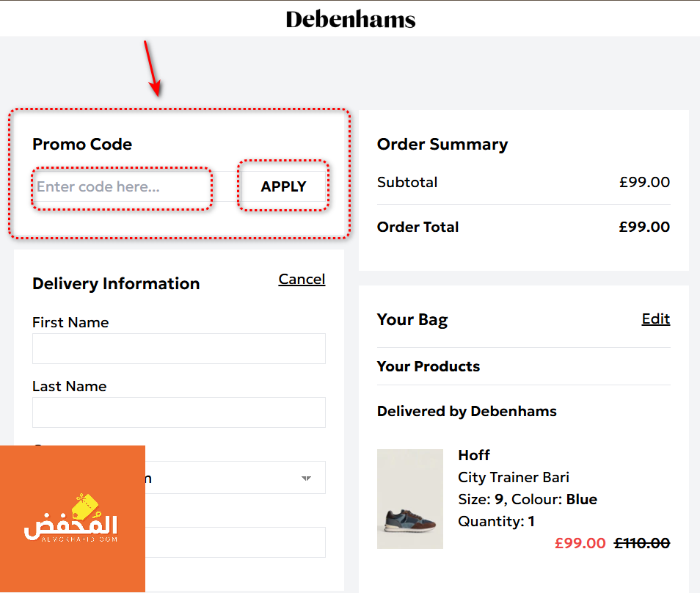Click the red sale price £99.00
Viewport: 700px width, 593px height.
(580, 543)
